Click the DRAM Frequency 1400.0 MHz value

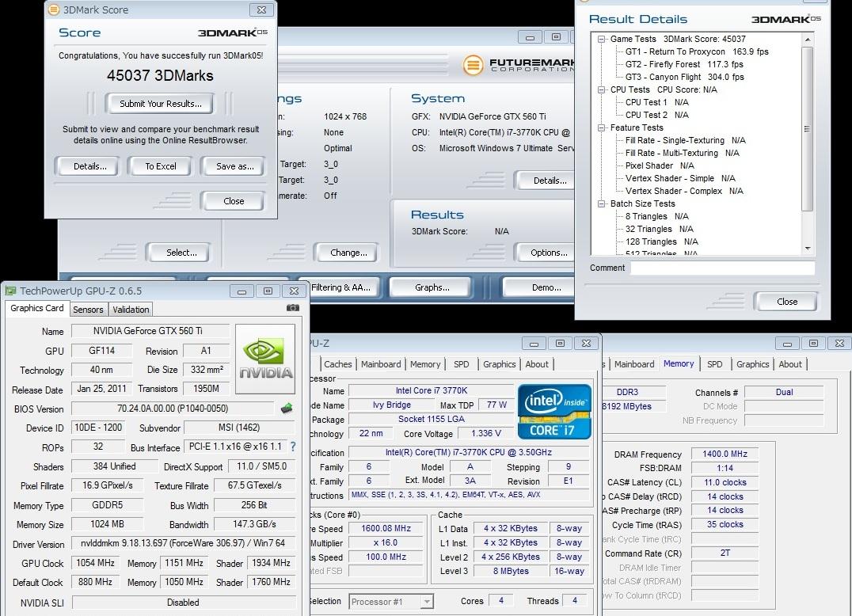coord(725,454)
